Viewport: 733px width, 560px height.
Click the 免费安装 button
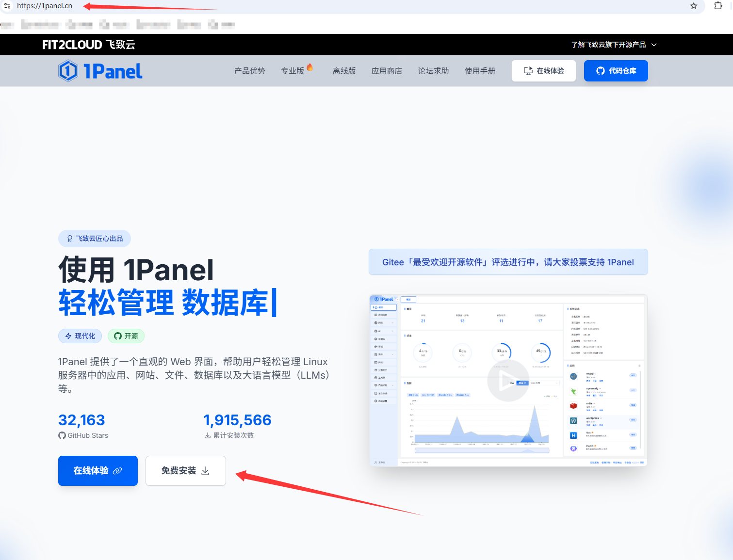click(x=185, y=471)
